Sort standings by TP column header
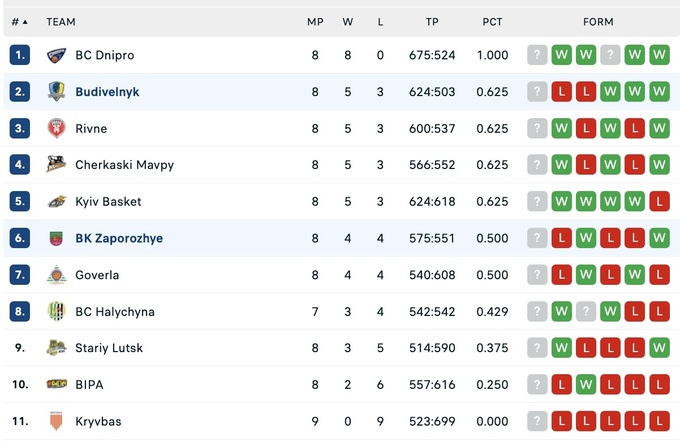The width and height of the screenshot is (680, 442). pyautogui.click(x=432, y=21)
